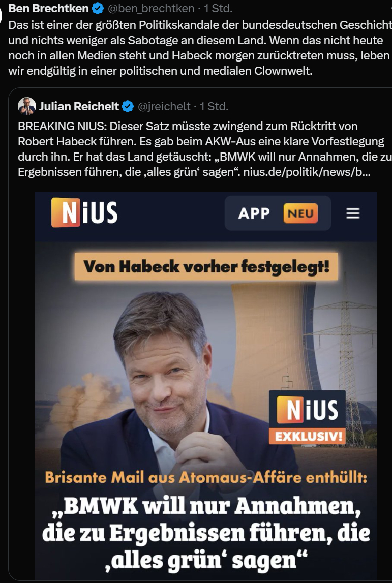This screenshot has height=583, width=392.
Task: Click Julian Reichelt's blue verified badge
Action: 128,106
